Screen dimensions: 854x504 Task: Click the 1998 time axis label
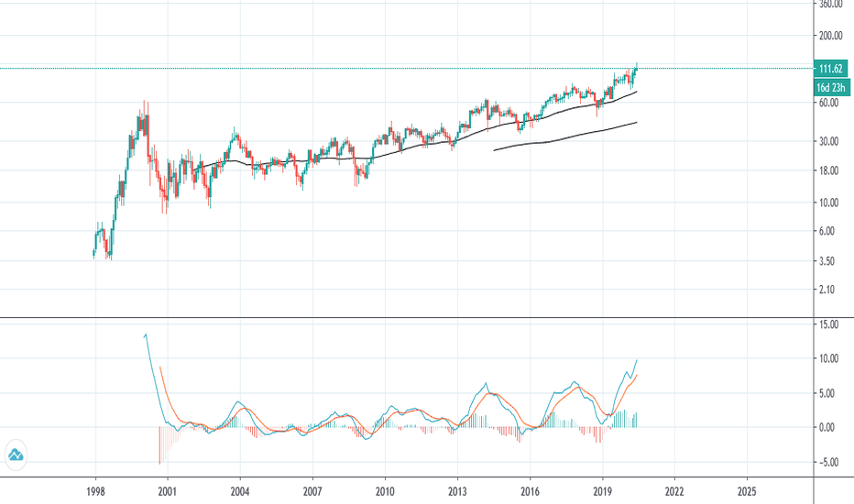(95, 492)
